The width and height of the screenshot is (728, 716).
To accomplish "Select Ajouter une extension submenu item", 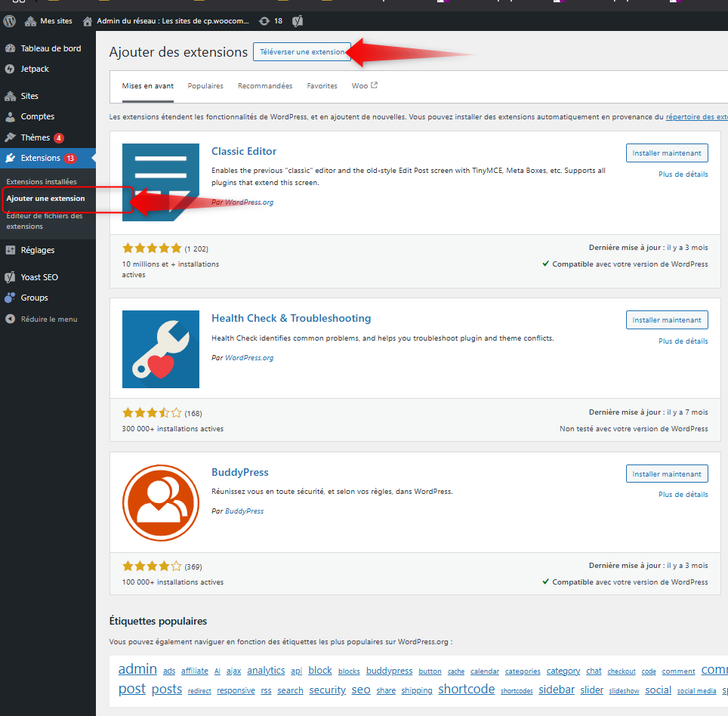I will coord(45,199).
